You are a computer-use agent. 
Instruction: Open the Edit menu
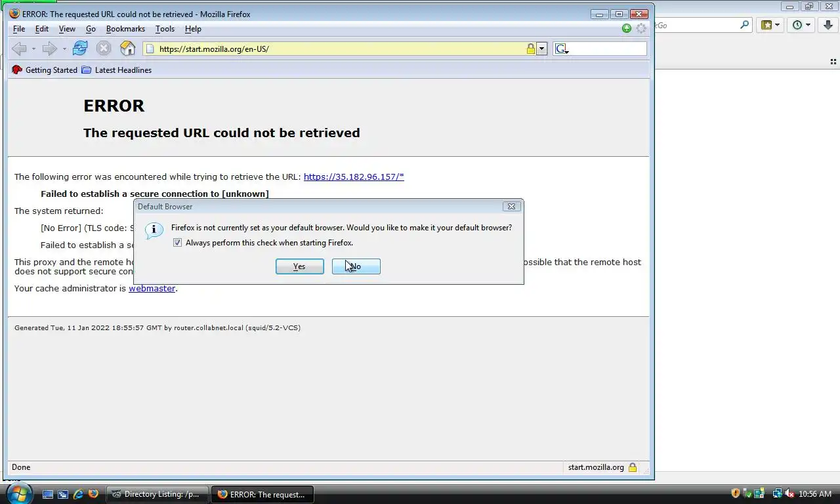(42, 29)
